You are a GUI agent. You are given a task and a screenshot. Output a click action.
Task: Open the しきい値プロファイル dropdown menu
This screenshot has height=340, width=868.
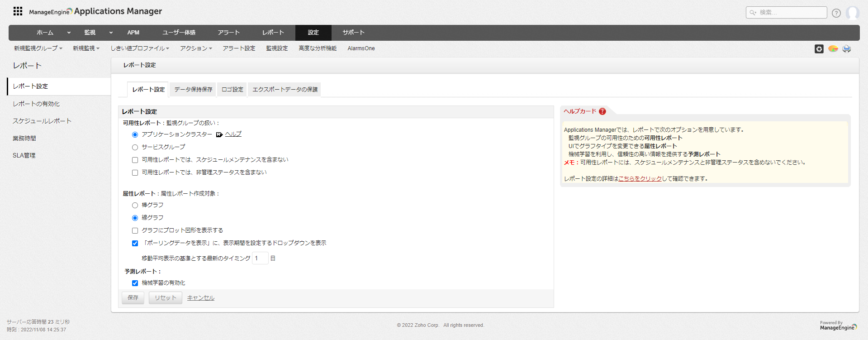pyautogui.click(x=140, y=48)
